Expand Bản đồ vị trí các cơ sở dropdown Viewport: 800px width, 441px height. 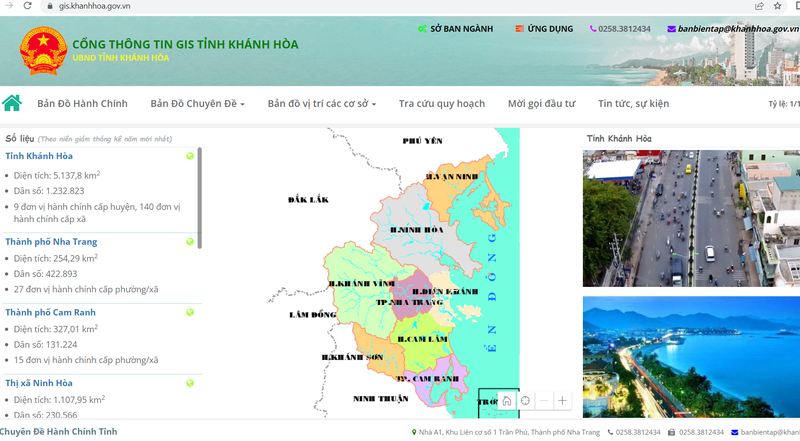pyautogui.click(x=322, y=104)
